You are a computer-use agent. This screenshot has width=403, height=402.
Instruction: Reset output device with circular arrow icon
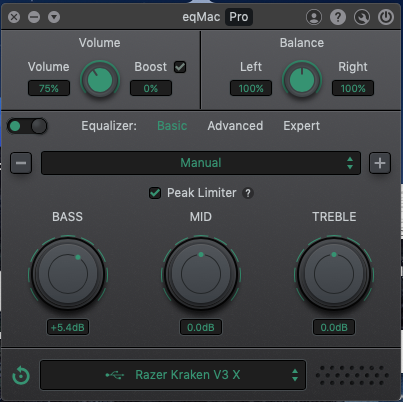click(21, 375)
